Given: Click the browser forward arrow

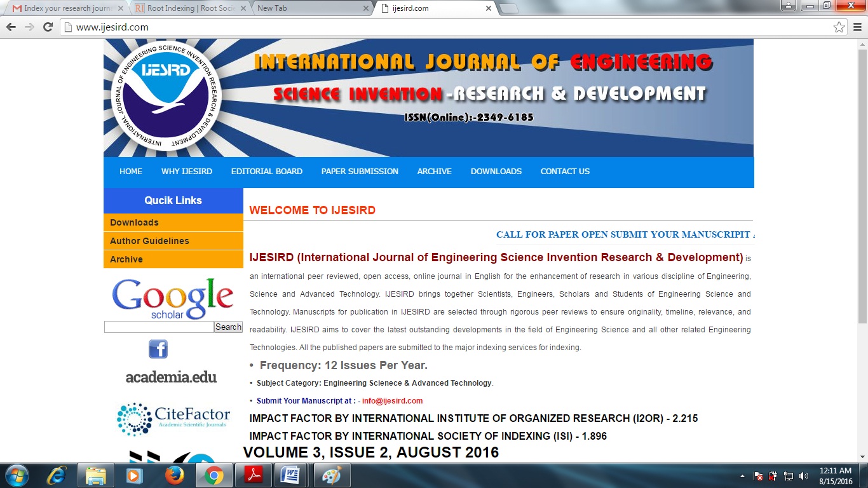Looking at the screenshot, I should pyautogui.click(x=29, y=27).
